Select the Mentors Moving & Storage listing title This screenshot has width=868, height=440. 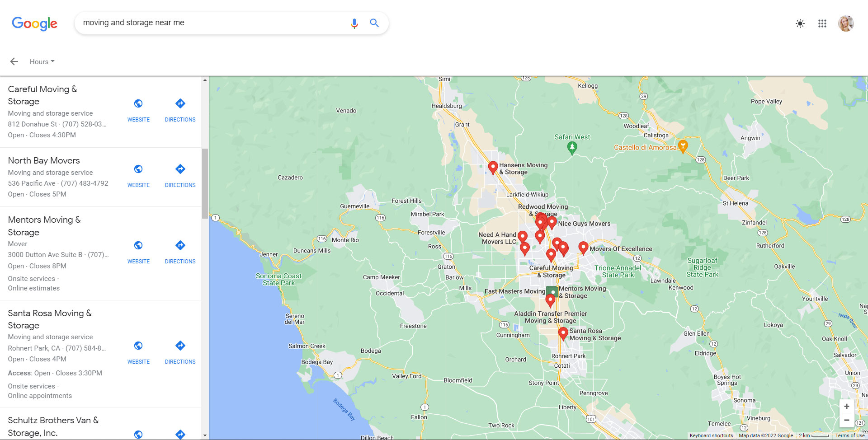tap(44, 226)
